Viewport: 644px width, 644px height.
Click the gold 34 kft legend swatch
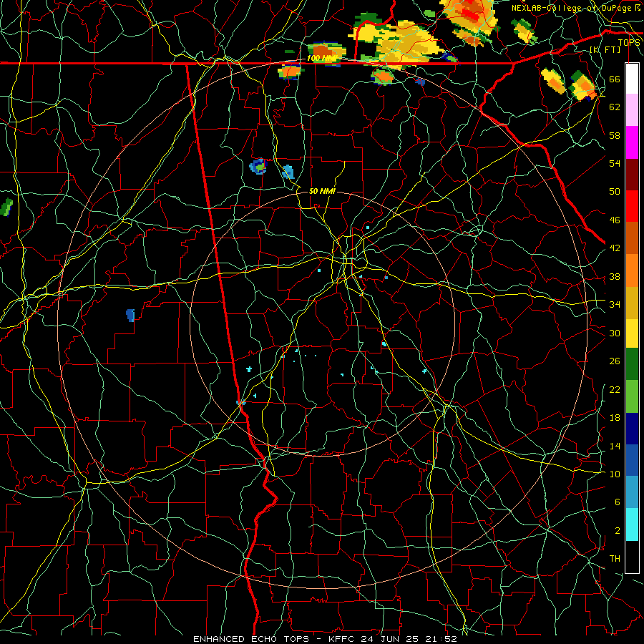(x=632, y=303)
